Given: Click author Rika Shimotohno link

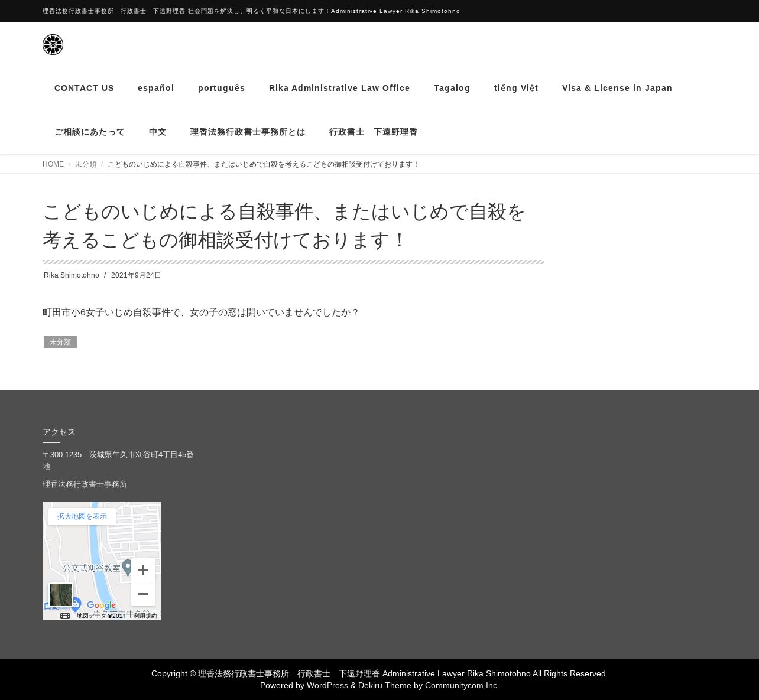Looking at the screenshot, I should coord(72,275).
